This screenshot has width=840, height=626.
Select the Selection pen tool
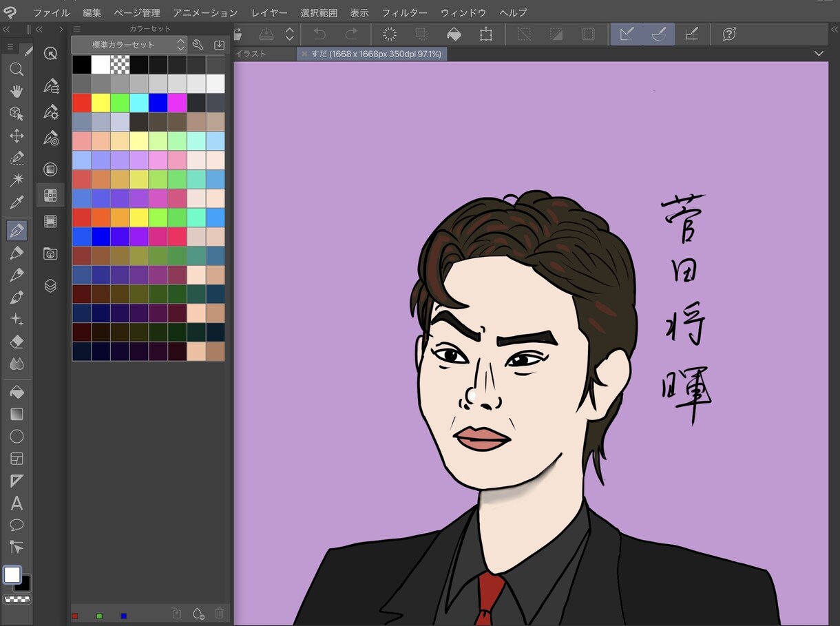17,158
